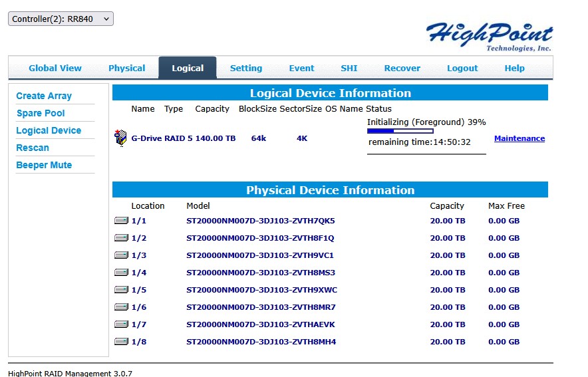Click the Status column header
The width and height of the screenshot is (588, 377).
point(378,108)
